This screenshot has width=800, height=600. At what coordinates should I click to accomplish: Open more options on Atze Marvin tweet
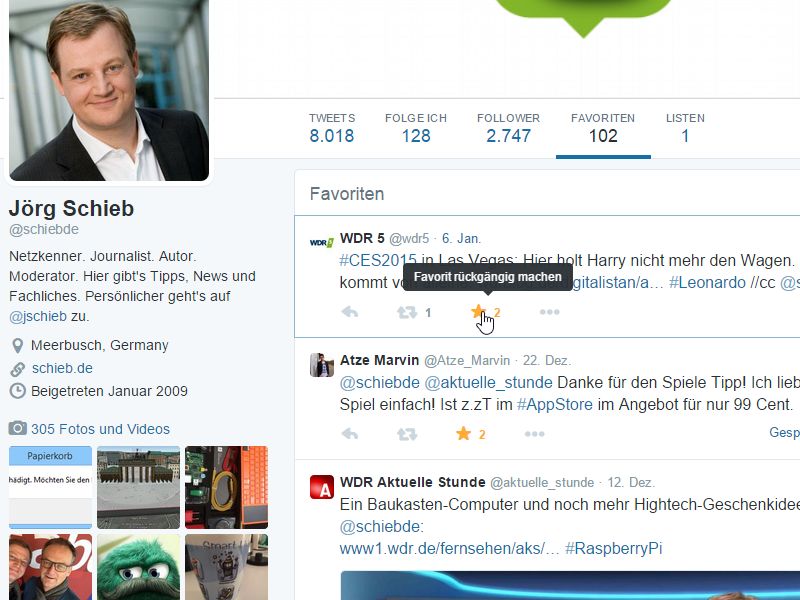pyautogui.click(x=535, y=434)
